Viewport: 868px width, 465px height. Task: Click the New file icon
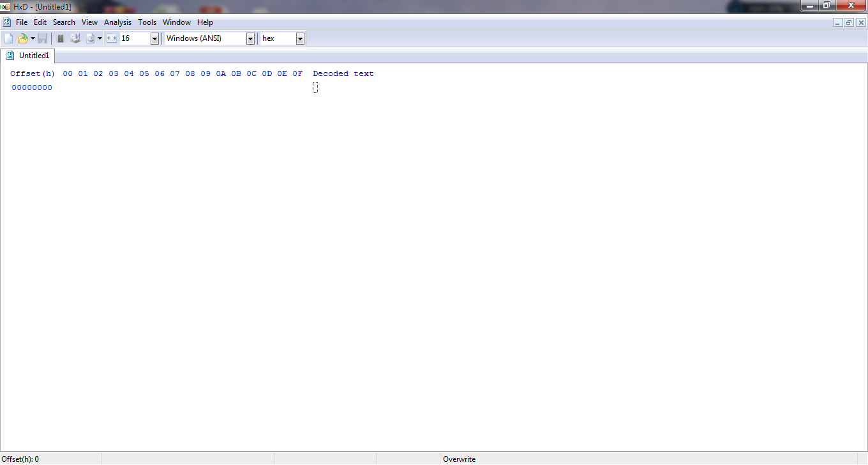[9, 38]
